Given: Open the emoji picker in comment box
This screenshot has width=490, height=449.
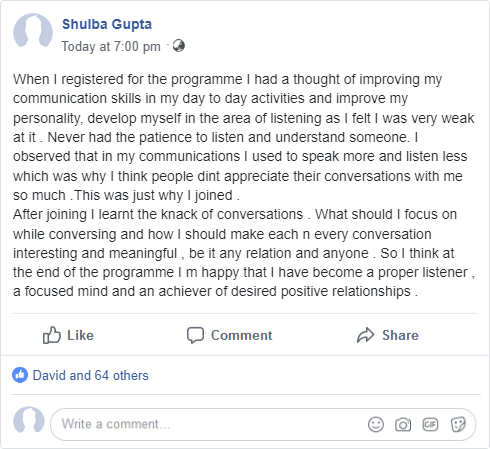Looking at the screenshot, I should [376, 424].
